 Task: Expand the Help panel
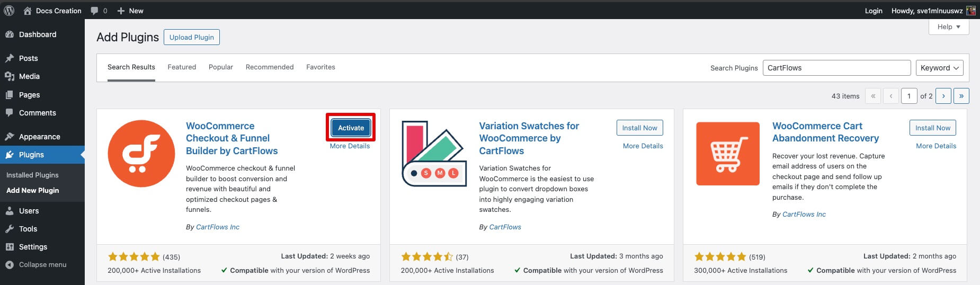click(948, 27)
